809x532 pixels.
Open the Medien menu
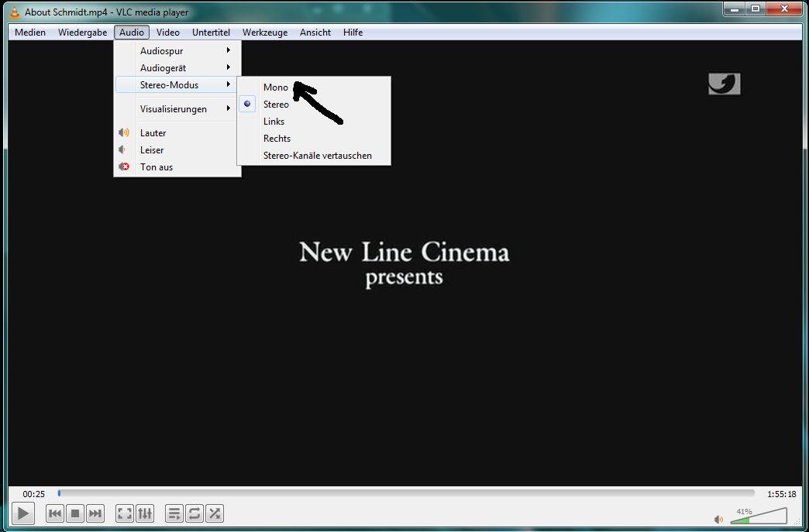(x=30, y=32)
